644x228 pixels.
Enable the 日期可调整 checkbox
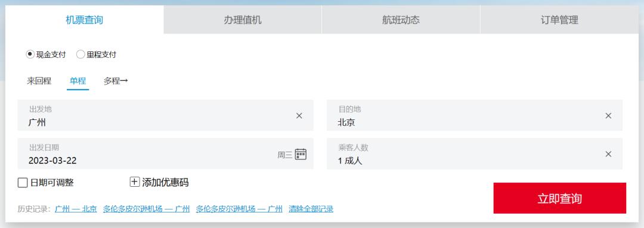point(23,183)
